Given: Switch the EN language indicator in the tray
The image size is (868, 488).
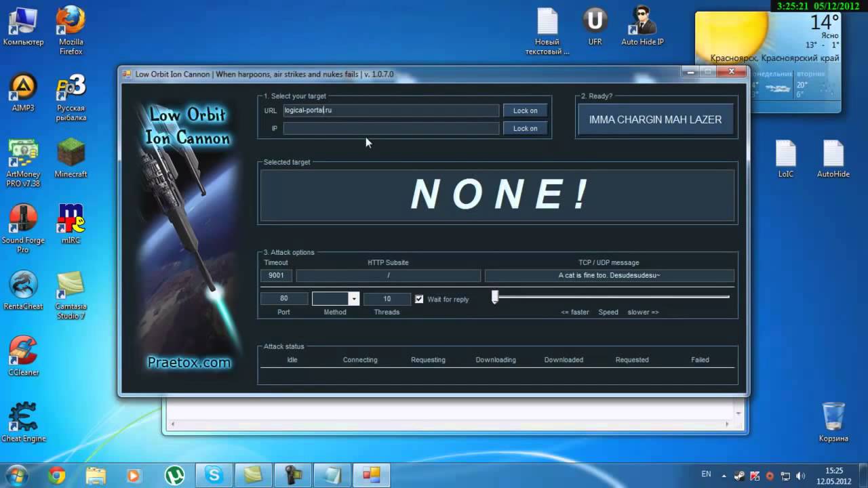Looking at the screenshot, I should (707, 474).
